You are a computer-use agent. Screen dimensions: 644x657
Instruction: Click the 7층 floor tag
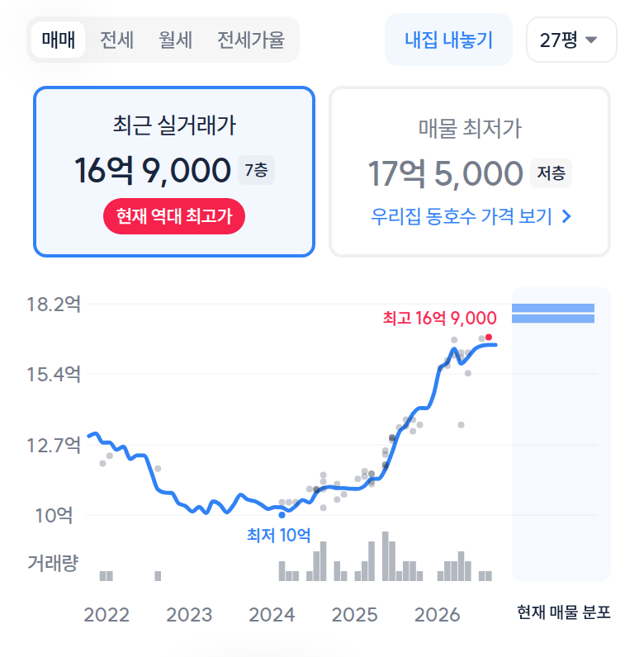click(x=256, y=170)
